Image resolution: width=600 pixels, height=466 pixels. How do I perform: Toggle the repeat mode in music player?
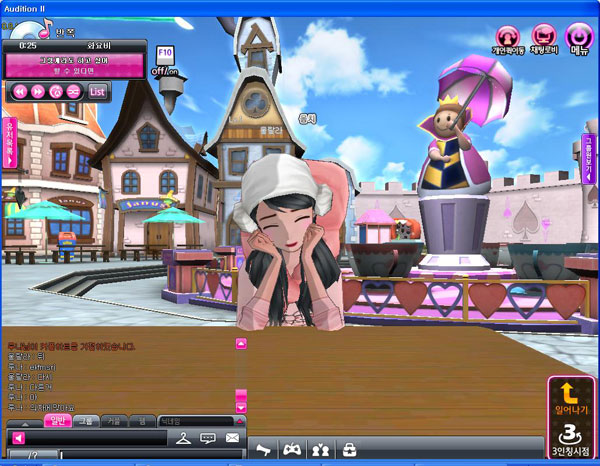(55, 91)
